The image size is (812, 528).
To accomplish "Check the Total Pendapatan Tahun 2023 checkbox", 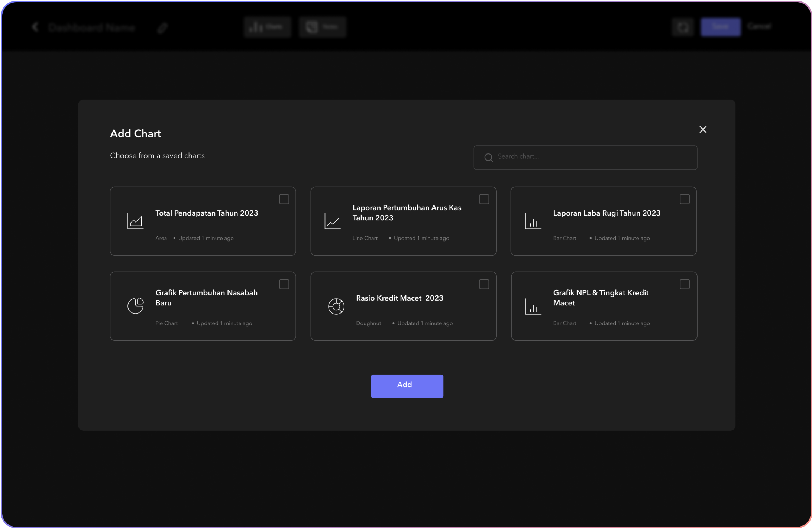I will click(x=284, y=199).
